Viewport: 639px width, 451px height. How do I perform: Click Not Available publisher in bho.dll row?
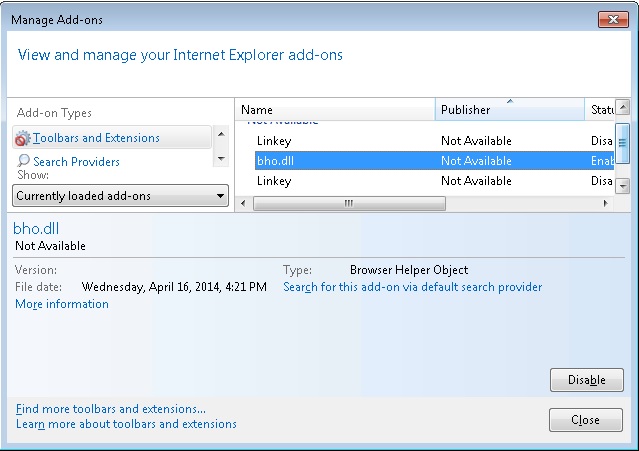(x=476, y=161)
